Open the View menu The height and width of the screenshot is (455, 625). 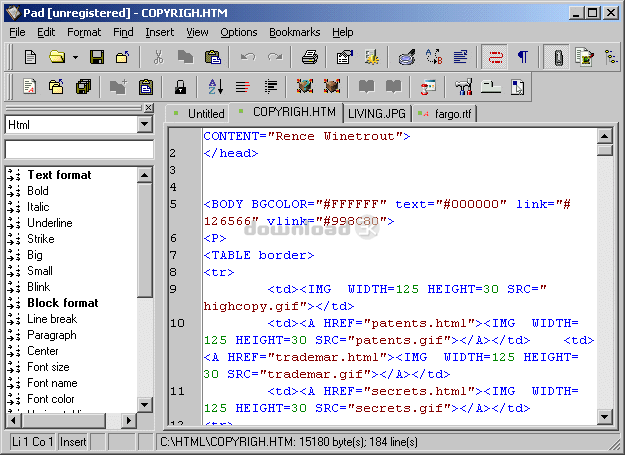(197, 32)
